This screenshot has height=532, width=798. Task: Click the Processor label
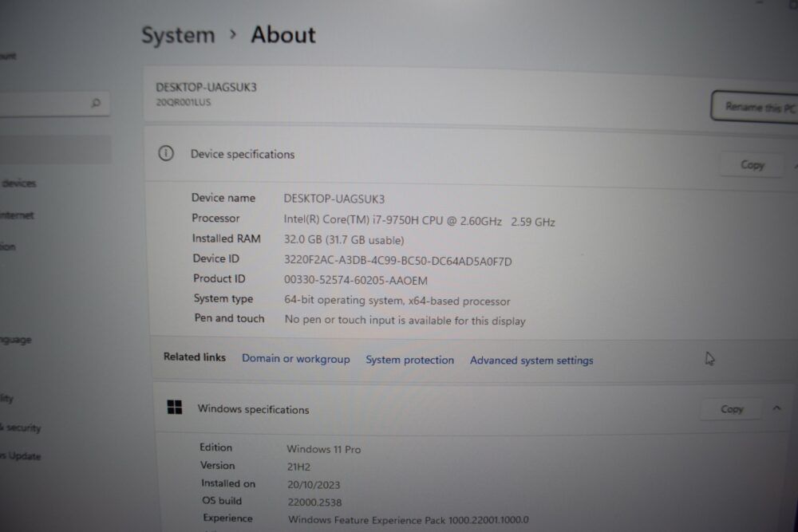click(215, 219)
